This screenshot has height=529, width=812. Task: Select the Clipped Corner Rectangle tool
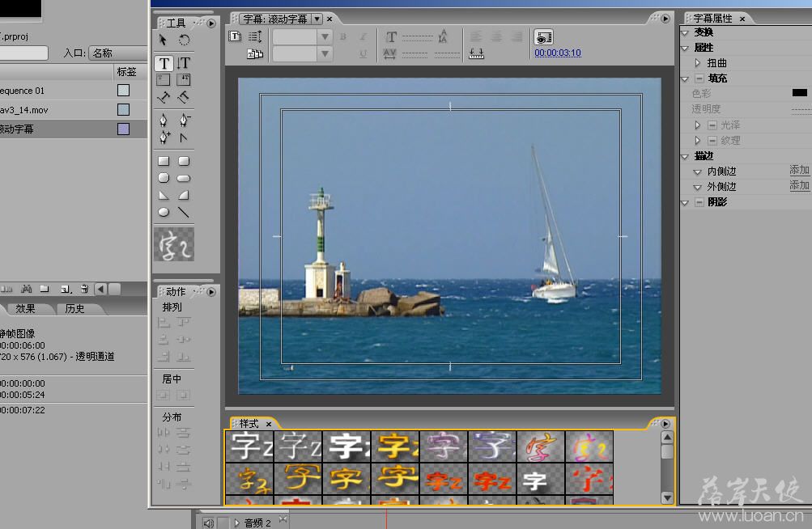pos(164,178)
